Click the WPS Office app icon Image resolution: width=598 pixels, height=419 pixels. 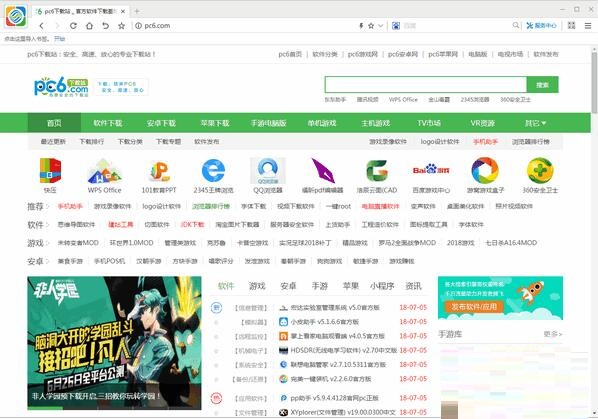[x=104, y=170]
